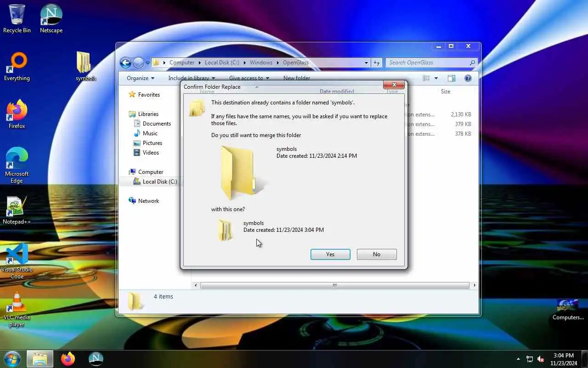Screen dimensions: 588x368
Task: Select the Microsoft Edge desktop shortcut
Action: (17, 166)
